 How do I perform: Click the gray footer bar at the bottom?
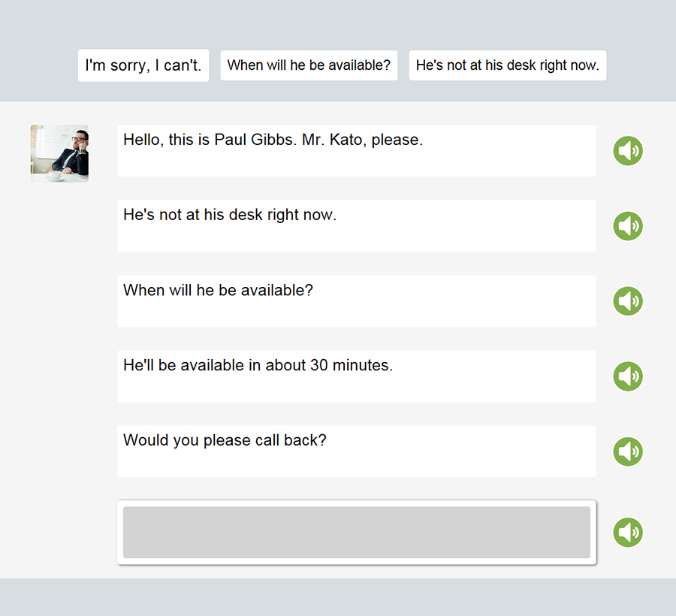coord(338,597)
